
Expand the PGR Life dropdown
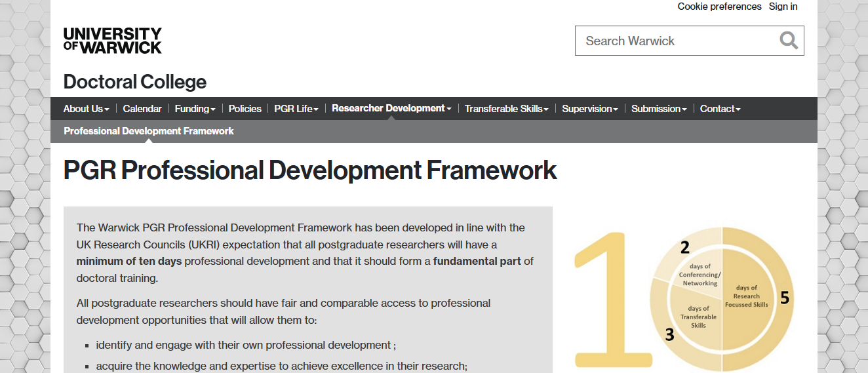296,109
